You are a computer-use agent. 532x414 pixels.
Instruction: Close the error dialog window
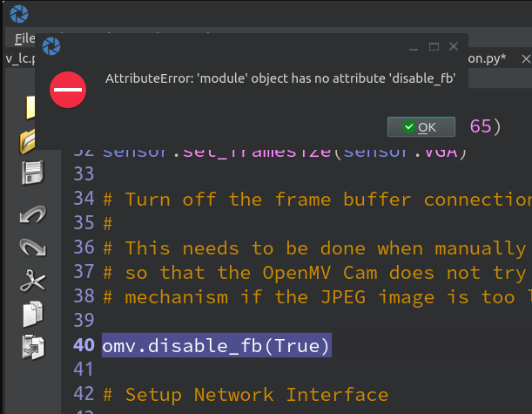(454, 45)
